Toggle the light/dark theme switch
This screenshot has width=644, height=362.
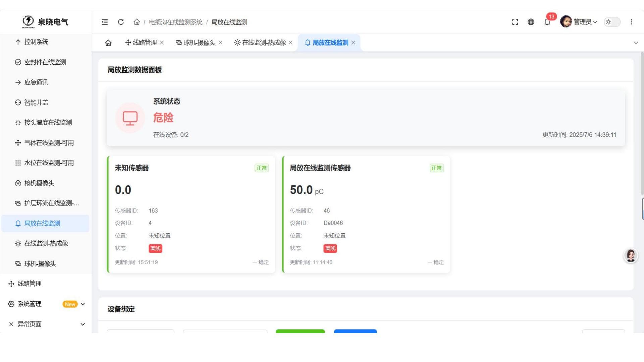click(x=612, y=22)
